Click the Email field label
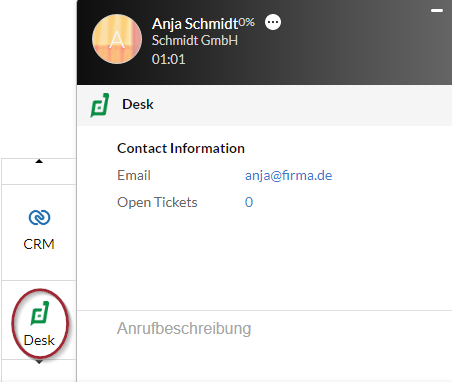 pos(134,175)
